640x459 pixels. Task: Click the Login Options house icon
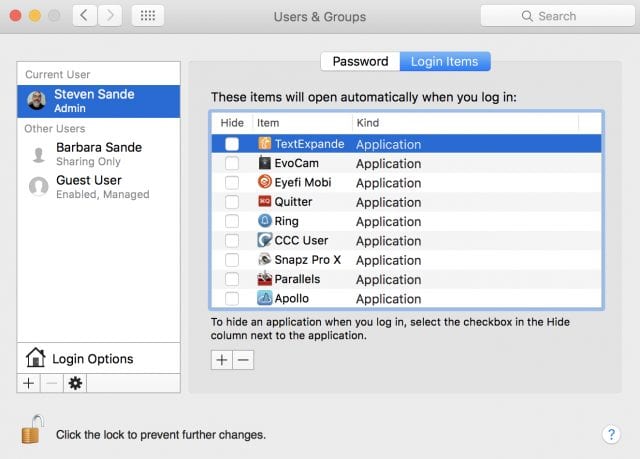tap(36, 358)
